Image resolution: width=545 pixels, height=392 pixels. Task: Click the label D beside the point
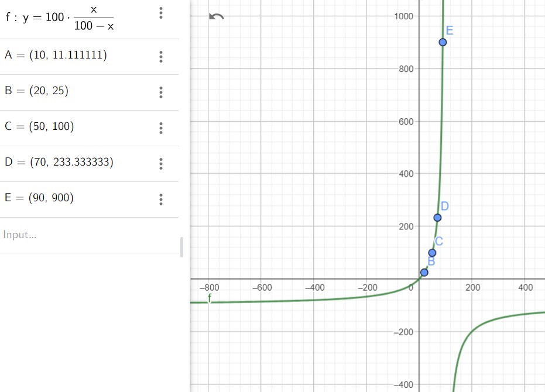444,206
